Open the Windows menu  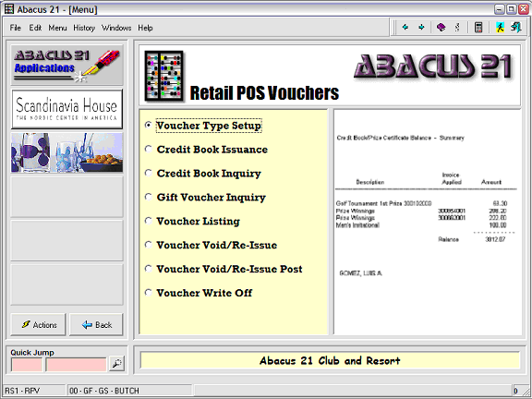[x=116, y=28]
